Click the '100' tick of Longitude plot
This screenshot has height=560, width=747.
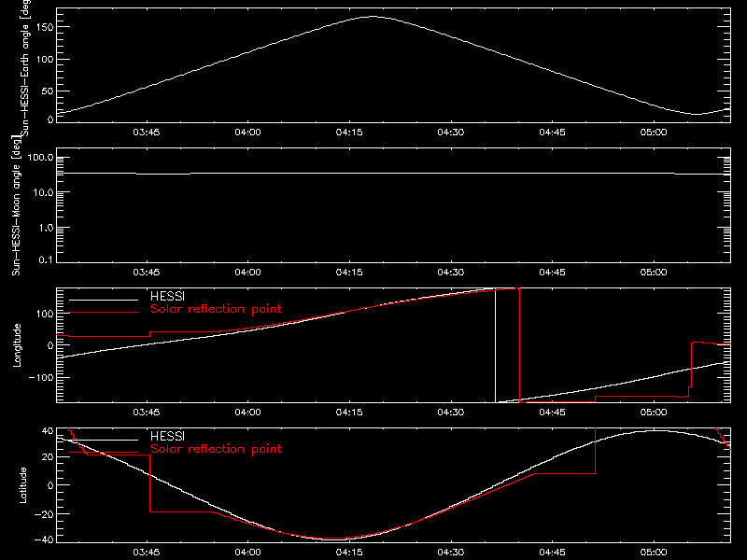[46, 314]
